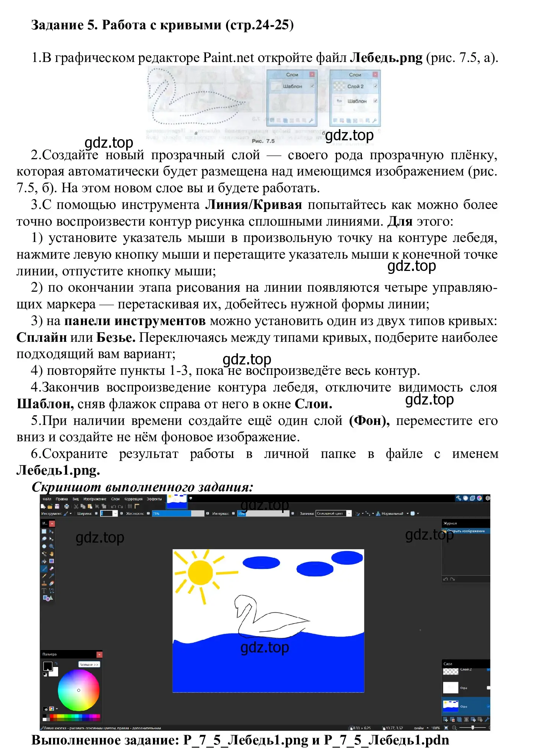This screenshot has height=756, width=533.
Task: Click the Print icon in toolbar
Action: click(66, 506)
